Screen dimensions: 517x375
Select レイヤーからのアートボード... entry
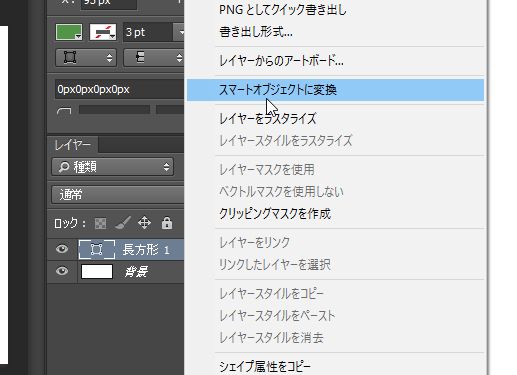coord(281,61)
